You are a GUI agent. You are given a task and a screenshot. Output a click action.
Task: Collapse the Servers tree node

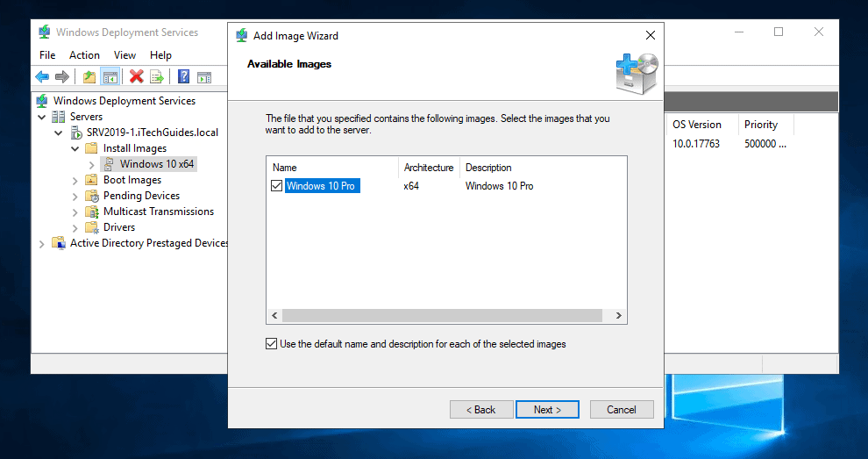pos(42,117)
